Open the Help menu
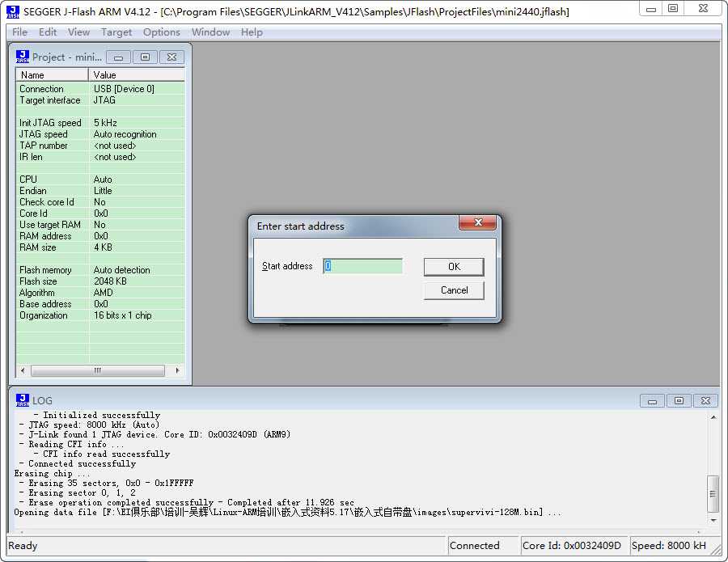The width and height of the screenshot is (728, 562). [x=252, y=32]
